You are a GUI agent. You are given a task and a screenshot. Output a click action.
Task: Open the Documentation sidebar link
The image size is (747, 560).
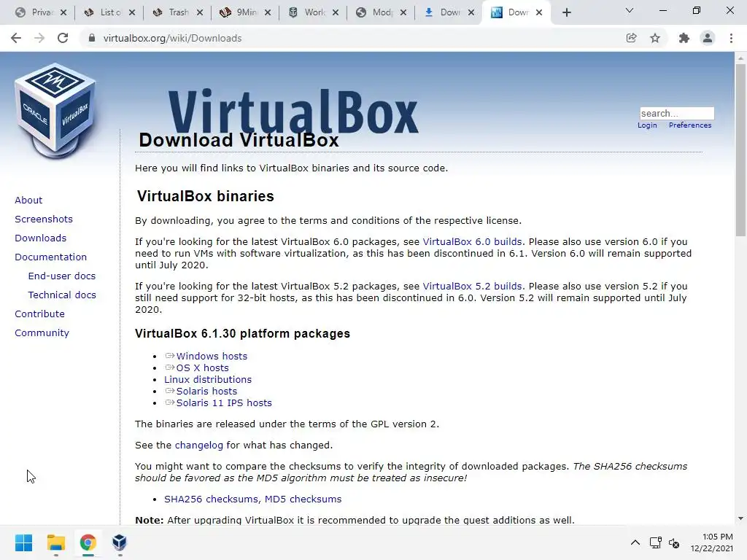point(51,257)
